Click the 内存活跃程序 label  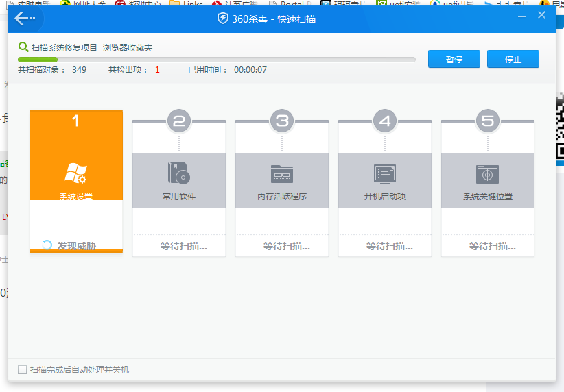pyautogui.click(x=282, y=196)
